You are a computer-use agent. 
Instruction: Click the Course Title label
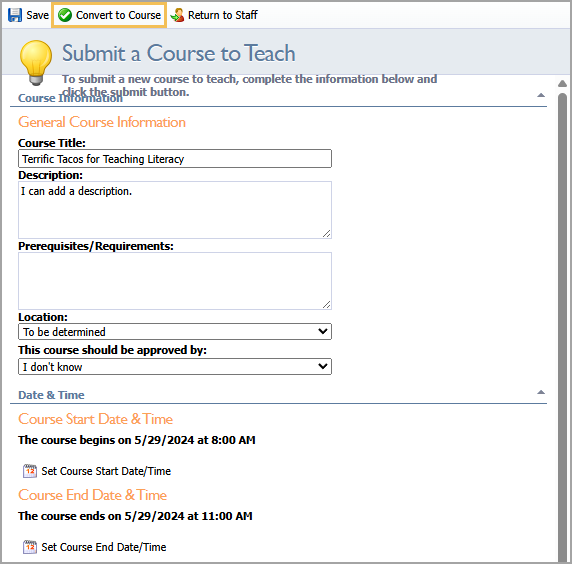pos(52,143)
